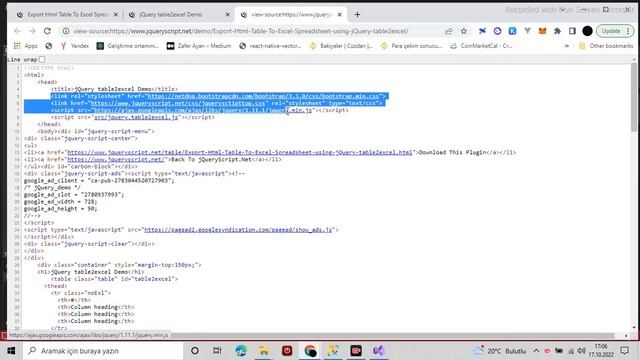The width and height of the screenshot is (640, 360).
Task: Open Chrome from the taskbar
Action: tap(310, 351)
